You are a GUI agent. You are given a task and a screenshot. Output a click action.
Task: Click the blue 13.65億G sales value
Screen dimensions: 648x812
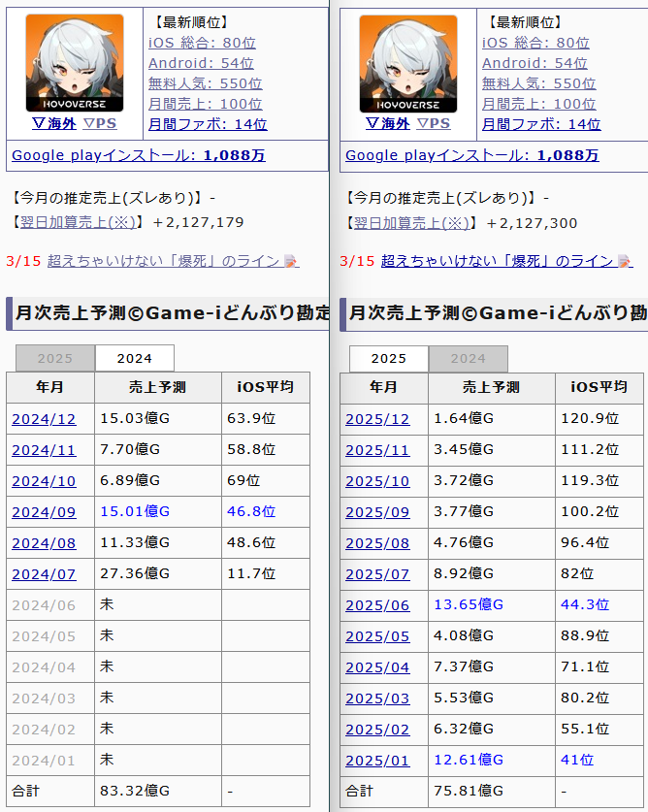coord(469,604)
